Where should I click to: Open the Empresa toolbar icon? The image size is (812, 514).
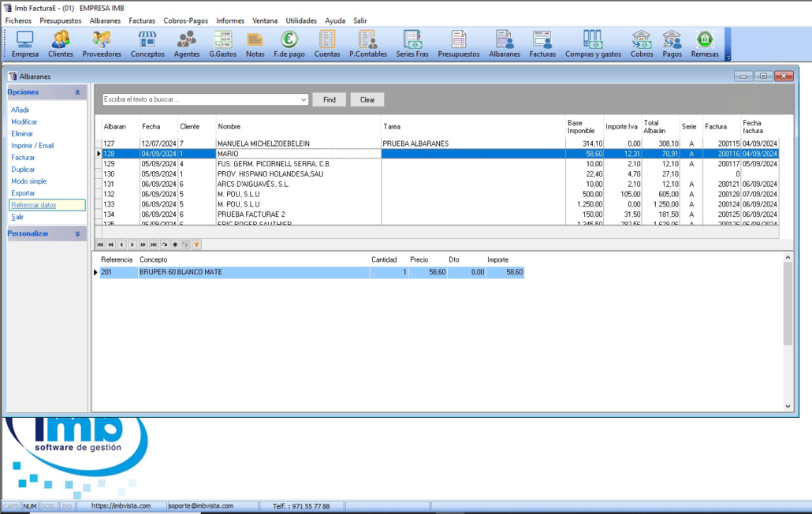25,44
